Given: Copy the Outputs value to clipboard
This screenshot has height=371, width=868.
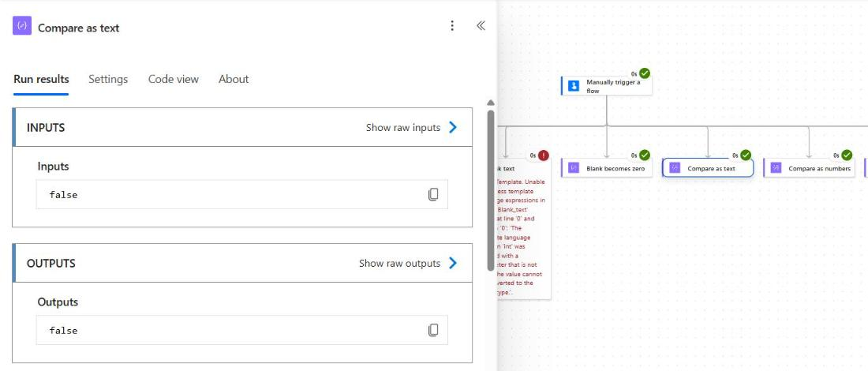Looking at the screenshot, I should point(433,330).
